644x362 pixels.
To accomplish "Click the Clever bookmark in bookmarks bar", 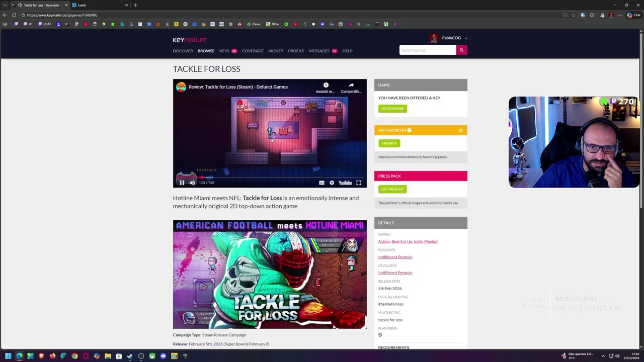I will 254,24.
